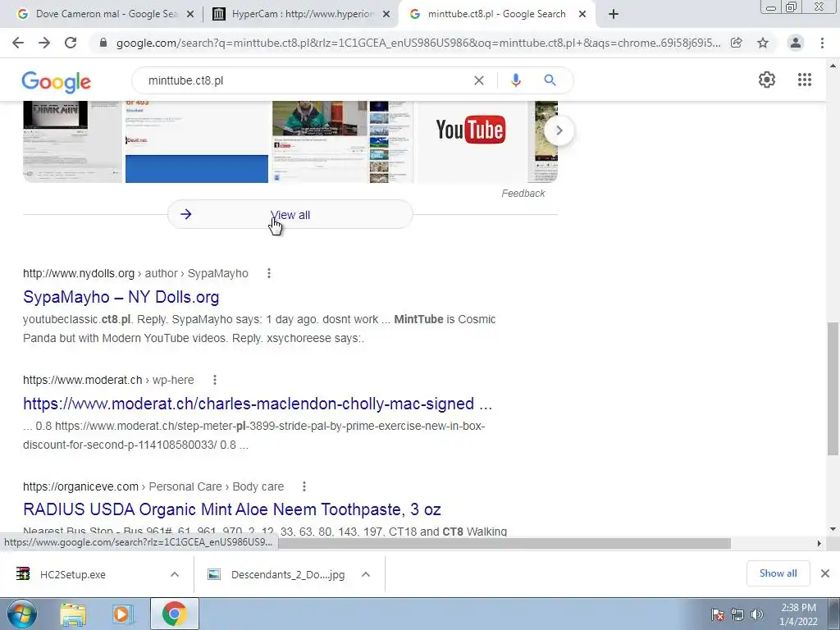Open the Action Center flag icon
This screenshot has height=630, width=840.
click(718, 614)
